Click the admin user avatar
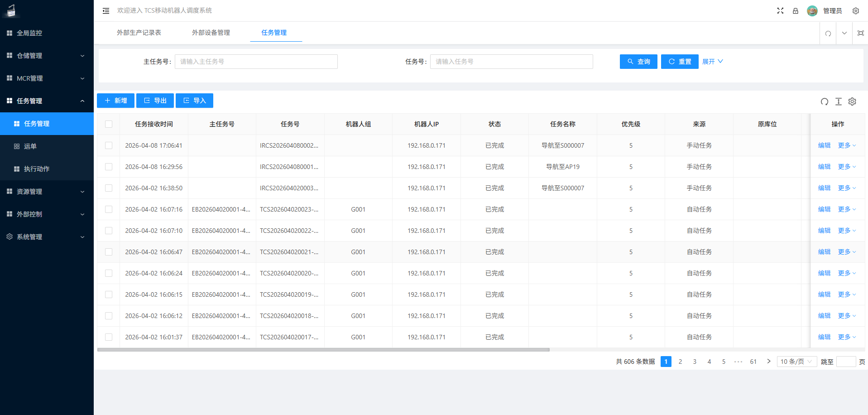The height and width of the screenshot is (415, 868). coord(812,11)
